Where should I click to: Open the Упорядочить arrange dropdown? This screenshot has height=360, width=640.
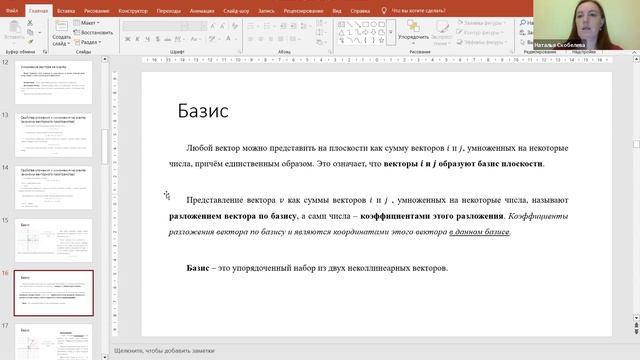413,33
